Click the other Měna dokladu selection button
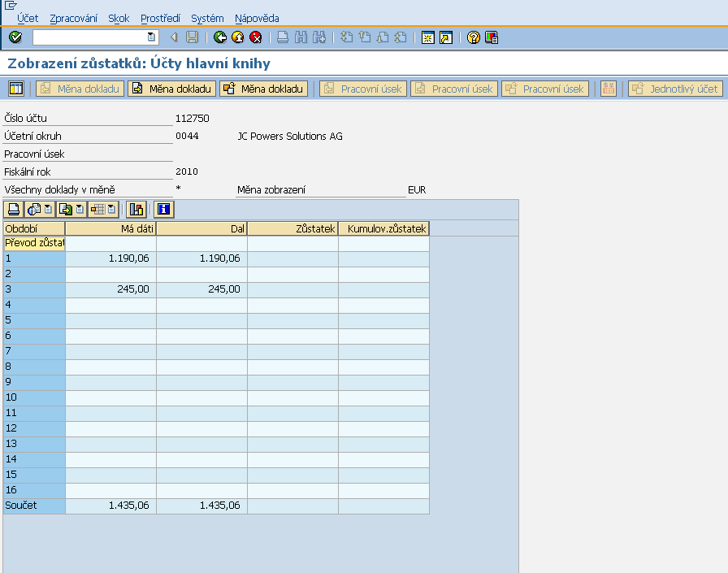The image size is (728, 573). click(x=264, y=89)
